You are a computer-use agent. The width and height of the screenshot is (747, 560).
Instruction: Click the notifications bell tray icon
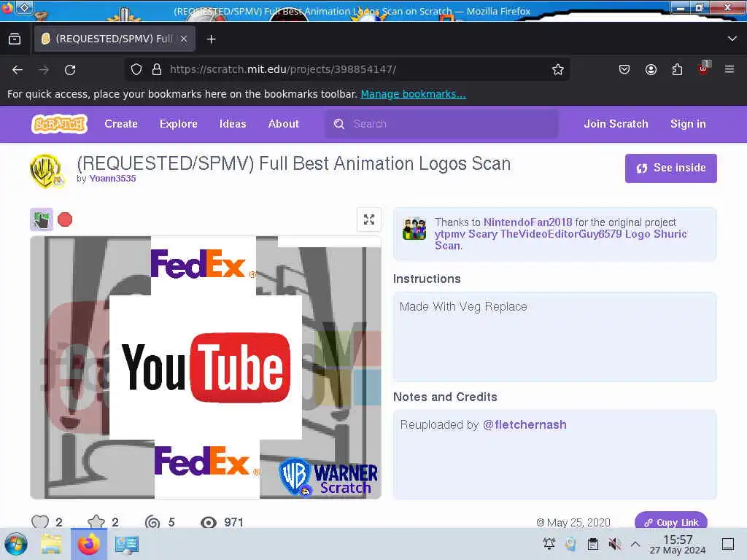pyautogui.click(x=549, y=544)
